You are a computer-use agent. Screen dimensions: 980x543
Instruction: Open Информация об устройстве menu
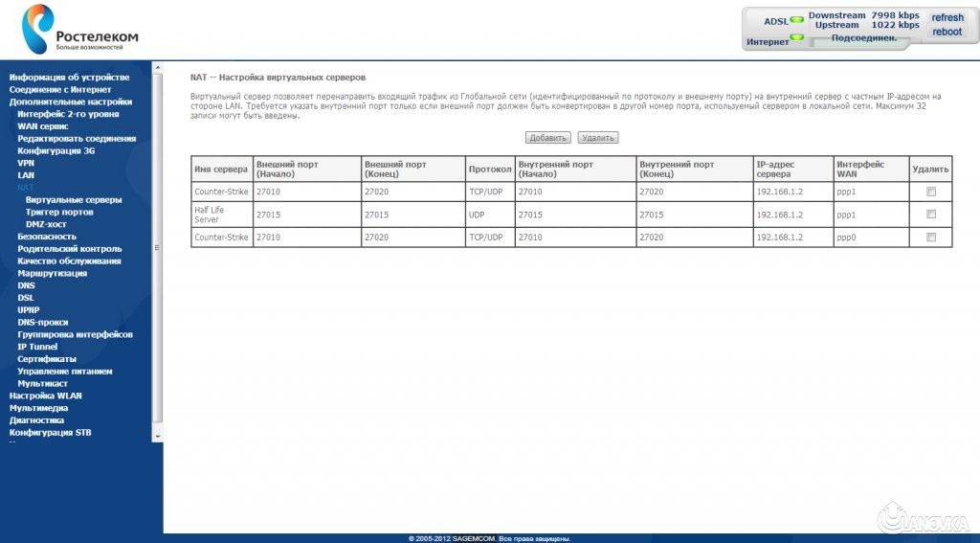(69, 77)
